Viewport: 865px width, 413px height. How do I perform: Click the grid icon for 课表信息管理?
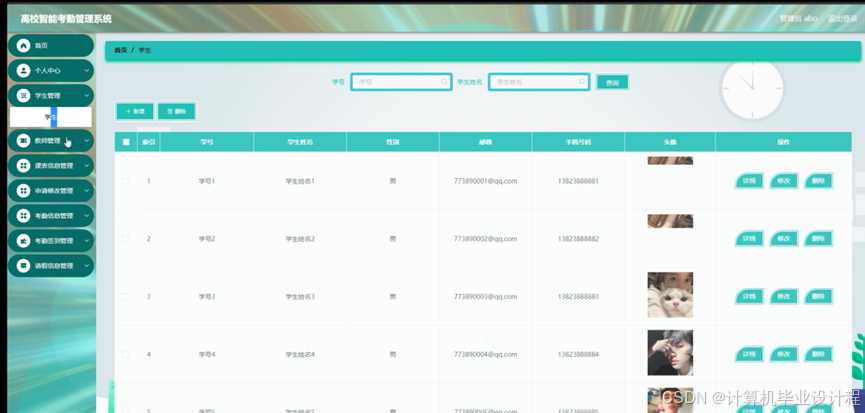[x=23, y=165]
